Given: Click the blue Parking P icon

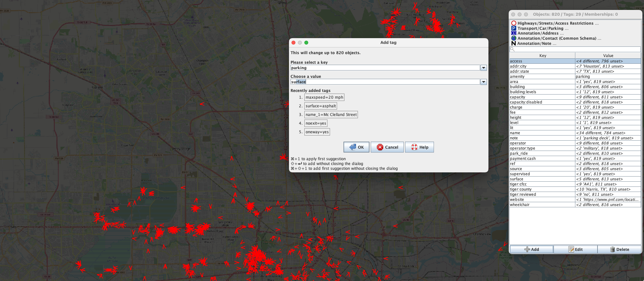Looking at the screenshot, I should pyautogui.click(x=513, y=28).
